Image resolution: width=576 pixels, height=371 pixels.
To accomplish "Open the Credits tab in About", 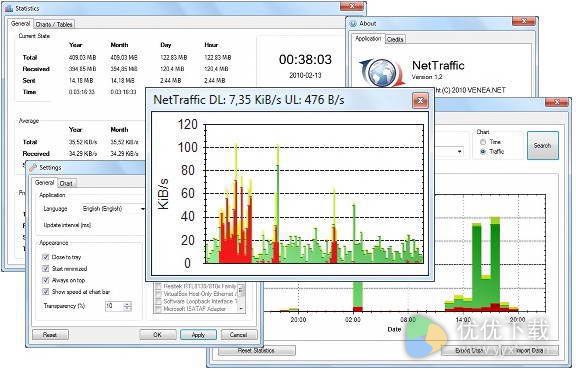I will coord(395,39).
